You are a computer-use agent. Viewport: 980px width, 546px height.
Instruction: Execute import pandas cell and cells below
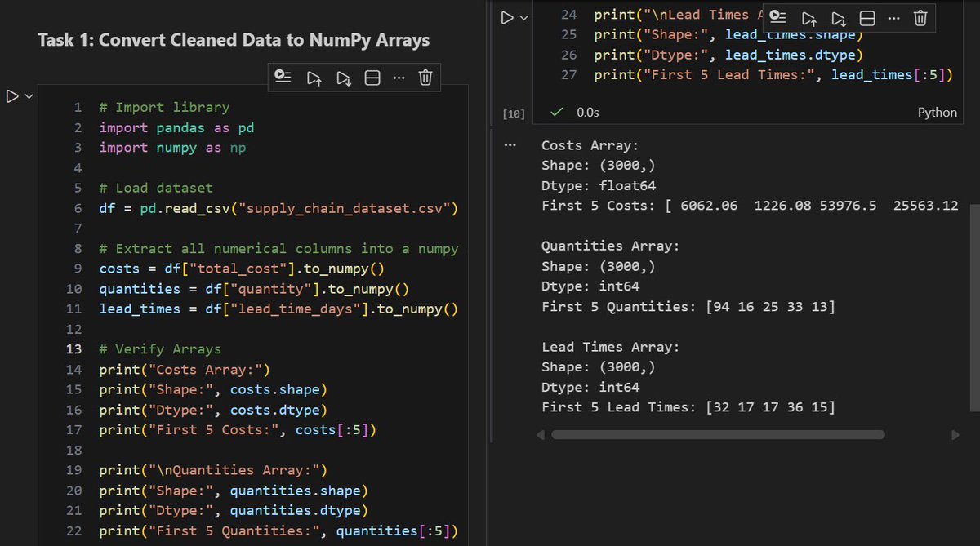(343, 78)
